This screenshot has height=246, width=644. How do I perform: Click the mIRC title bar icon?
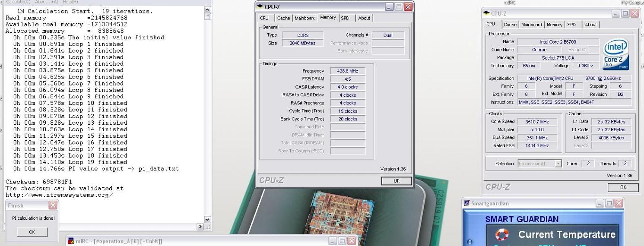71,241
